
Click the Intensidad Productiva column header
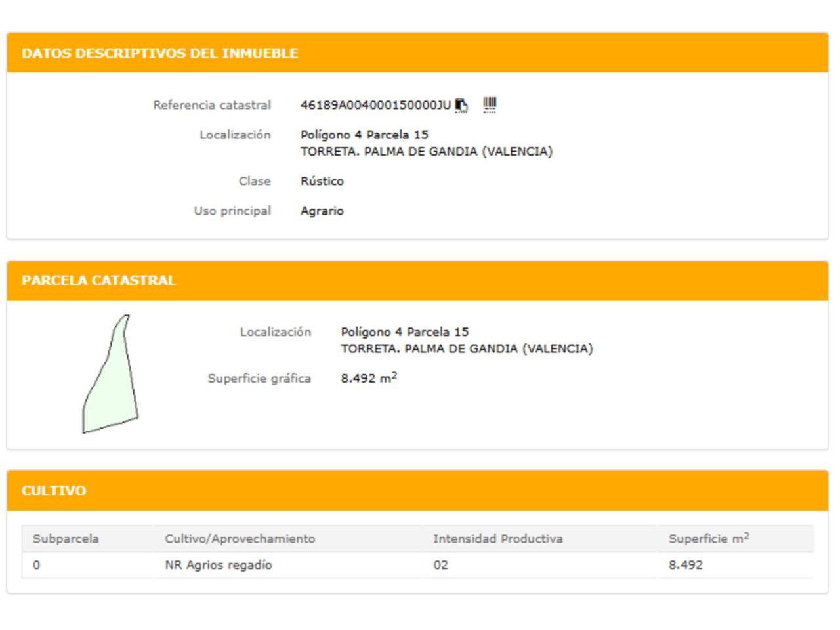tap(497, 539)
